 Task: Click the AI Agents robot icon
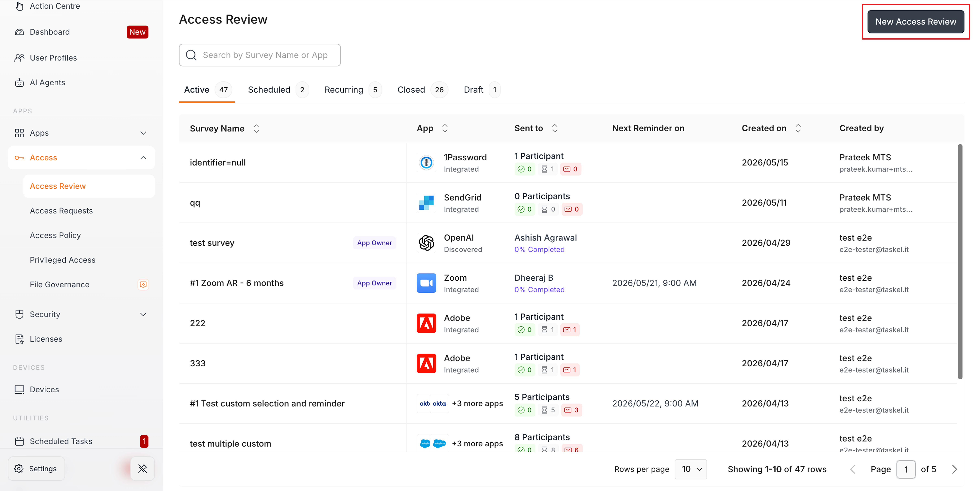pyautogui.click(x=19, y=82)
